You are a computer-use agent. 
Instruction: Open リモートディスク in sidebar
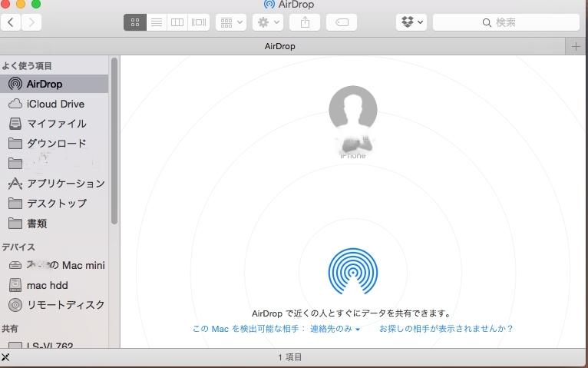tap(55, 305)
